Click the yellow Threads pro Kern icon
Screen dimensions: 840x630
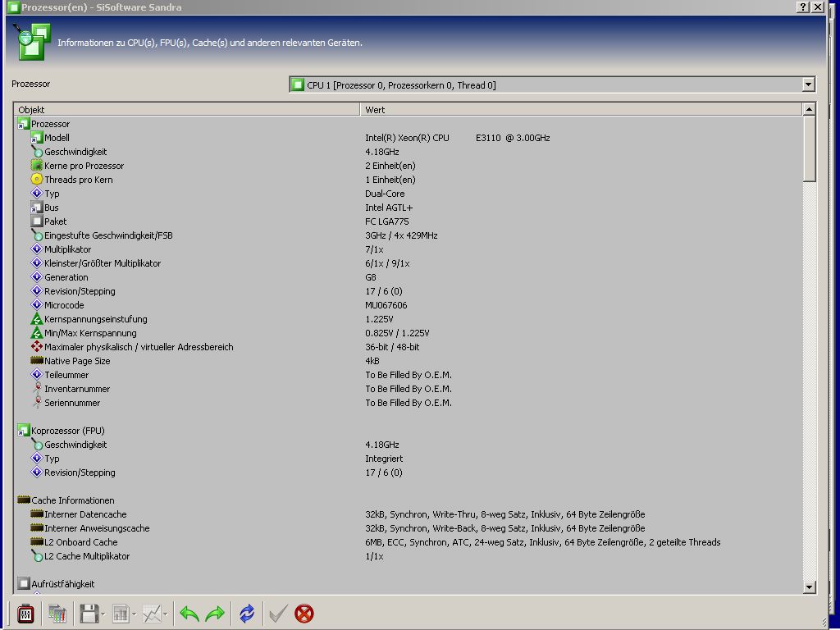click(36, 180)
